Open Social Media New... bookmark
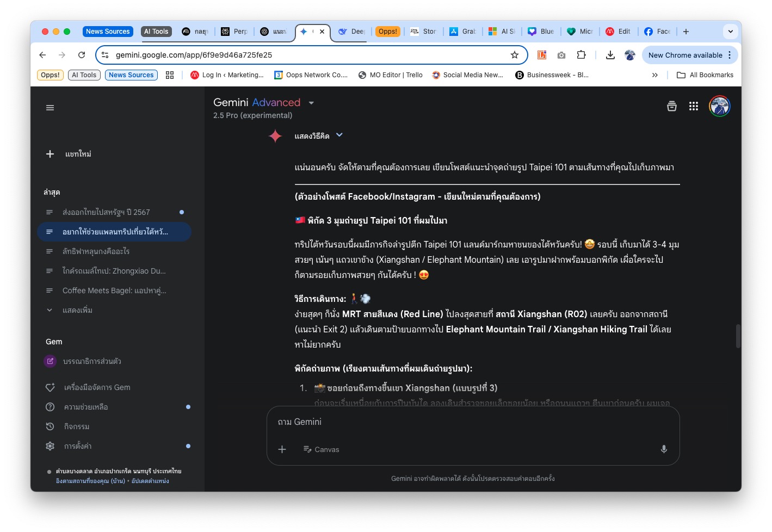Image resolution: width=772 pixels, height=532 pixels. pyautogui.click(x=467, y=75)
